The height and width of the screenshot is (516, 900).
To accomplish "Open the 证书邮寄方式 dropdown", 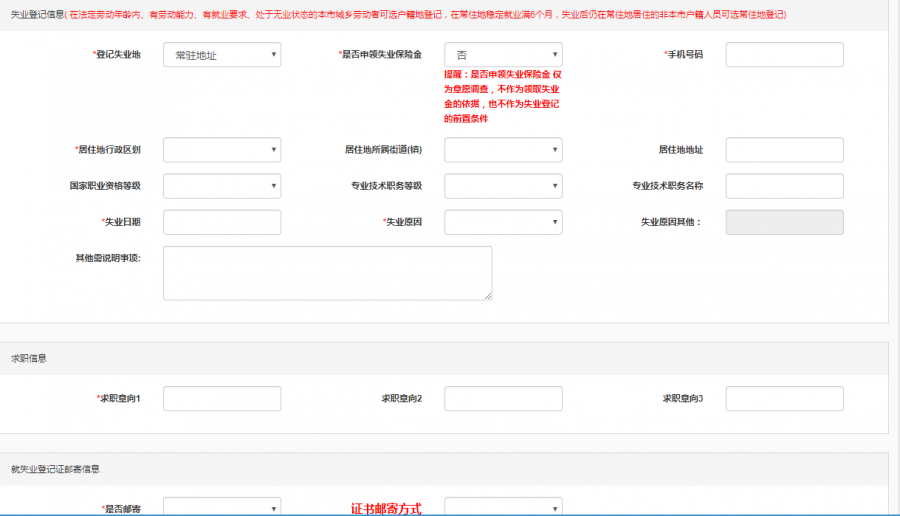I will (x=503, y=507).
